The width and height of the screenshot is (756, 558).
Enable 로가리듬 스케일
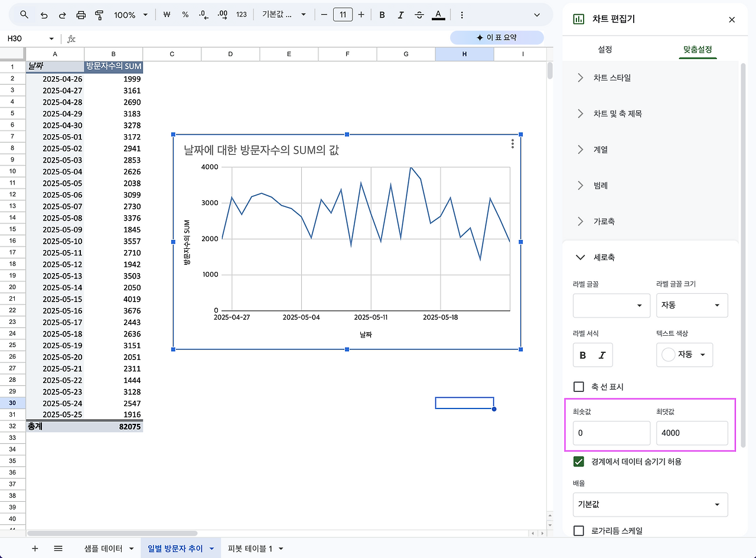(x=578, y=531)
